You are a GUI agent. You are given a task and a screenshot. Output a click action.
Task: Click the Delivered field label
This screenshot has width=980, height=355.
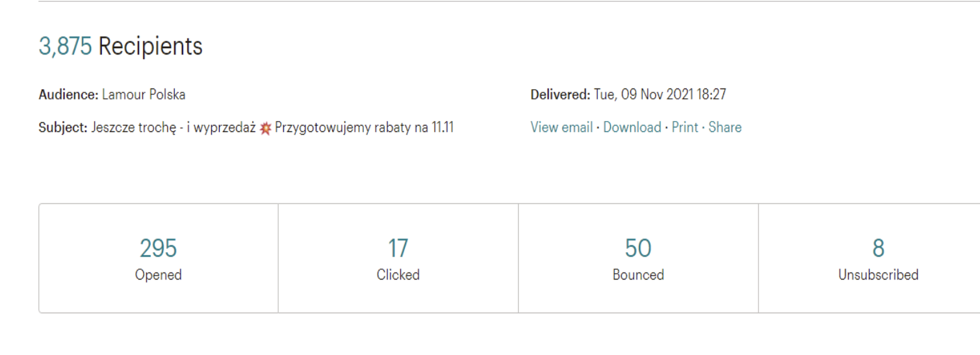[x=561, y=95]
